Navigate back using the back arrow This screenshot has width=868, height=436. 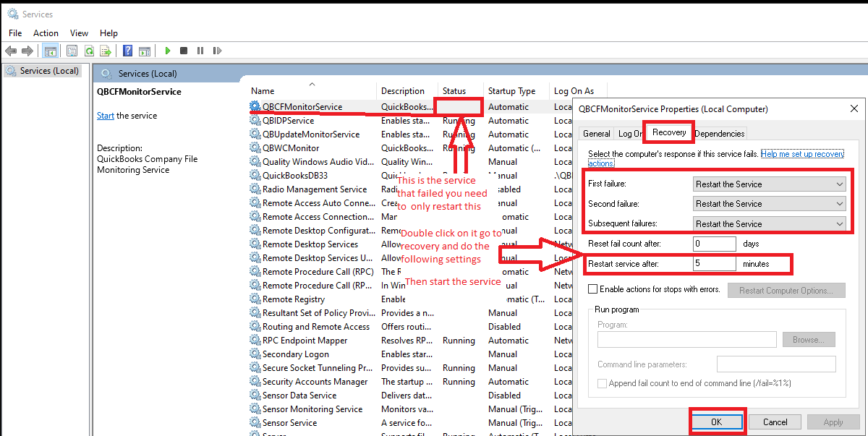9,51
